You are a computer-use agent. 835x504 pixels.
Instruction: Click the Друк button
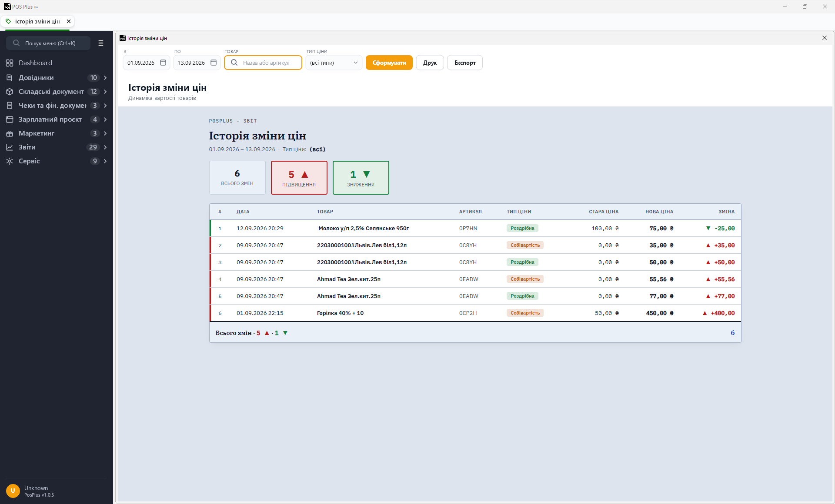click(430, 63)
